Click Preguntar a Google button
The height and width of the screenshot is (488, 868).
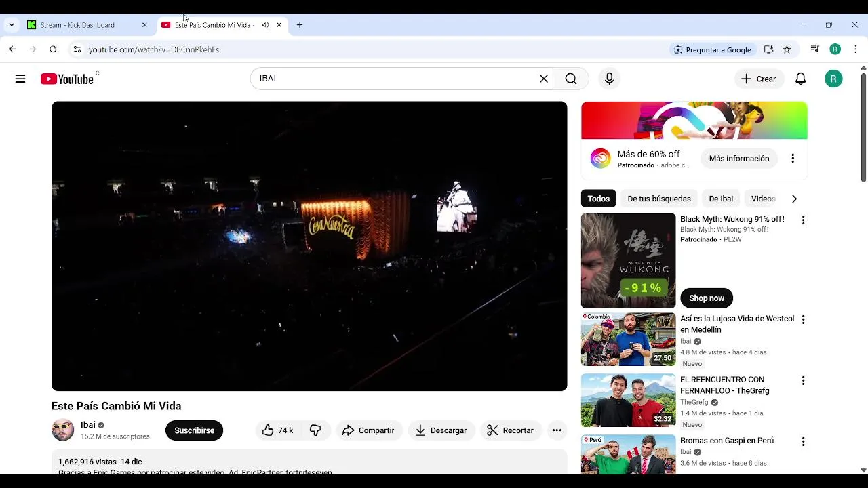click(712, 49)
